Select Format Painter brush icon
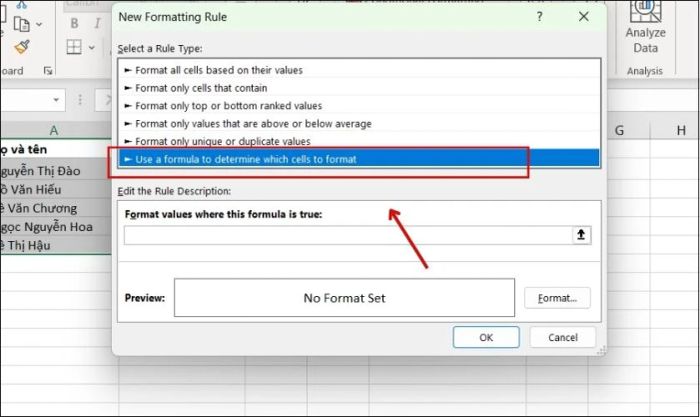This screenshot has width=700, height=417. 21,47
